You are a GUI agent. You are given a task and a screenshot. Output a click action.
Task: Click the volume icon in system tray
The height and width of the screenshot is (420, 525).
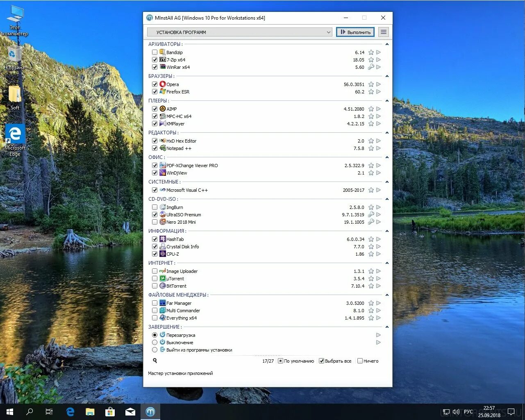tap(456, 412)
